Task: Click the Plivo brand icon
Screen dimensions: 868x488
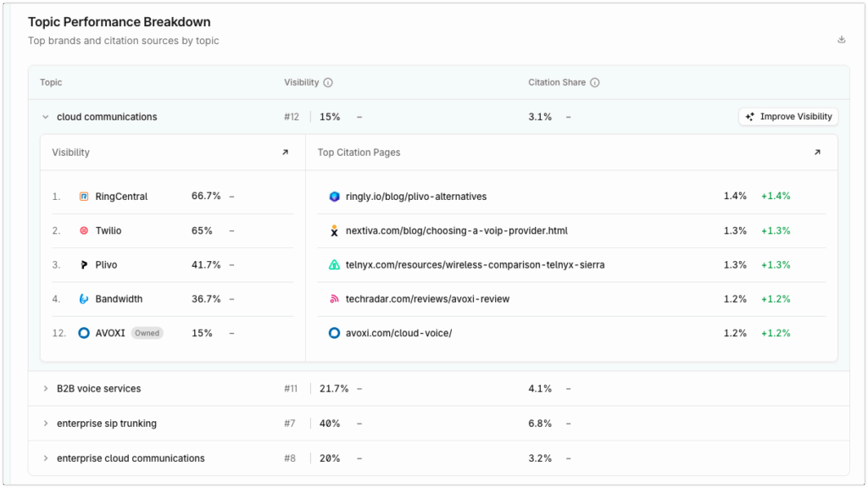Action: click(84, 264)
